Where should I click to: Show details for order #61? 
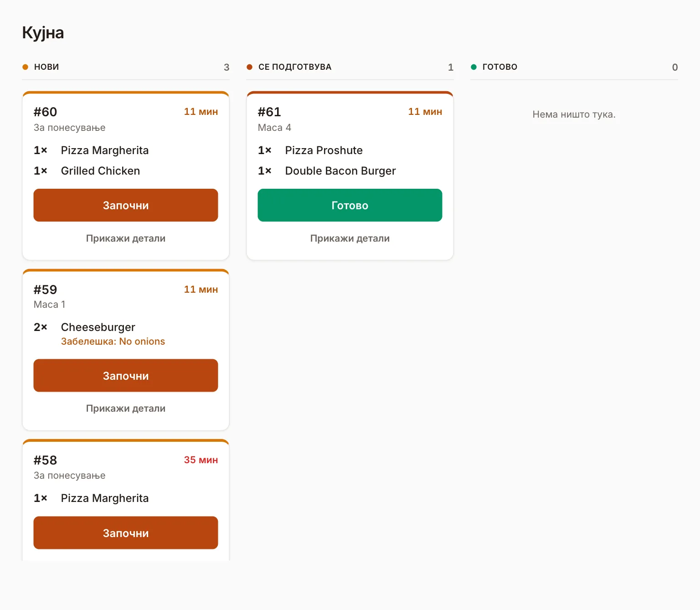coord(350,238)
